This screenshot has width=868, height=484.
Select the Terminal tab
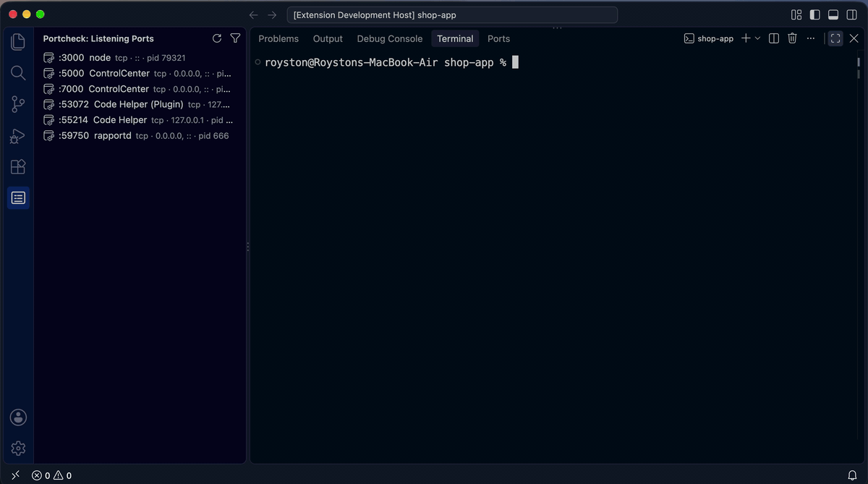tap(455, 38)
